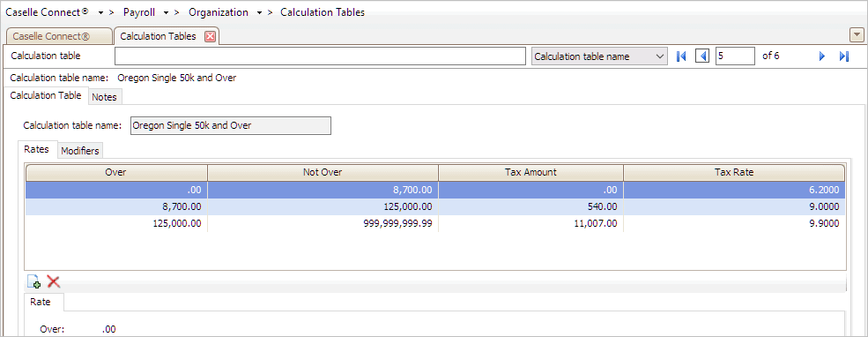Click the Caselle Connect breadcrumb link
Image resolution: width=868 pixels, height=337 pixels.
[47, 12]
